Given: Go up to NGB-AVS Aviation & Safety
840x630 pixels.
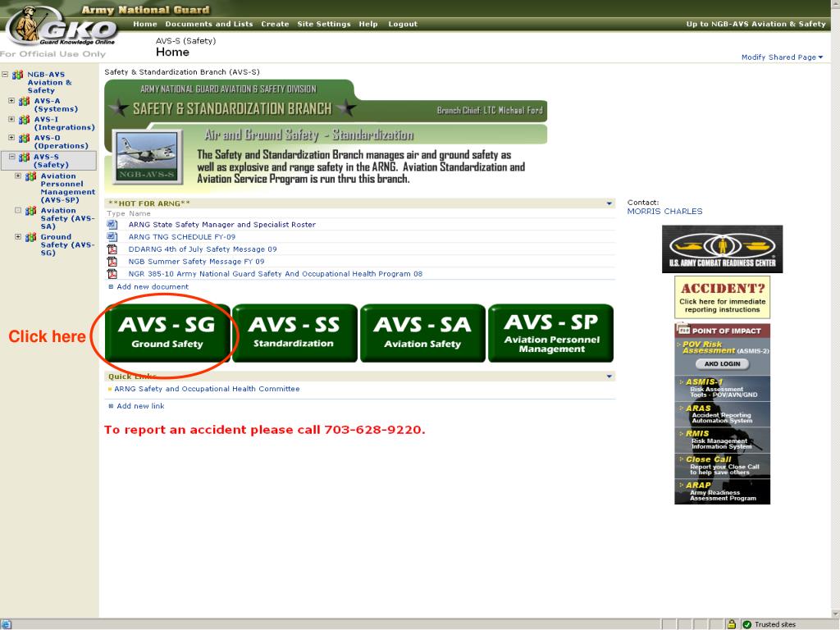Looking at the screenshot, I should [756, 24].
